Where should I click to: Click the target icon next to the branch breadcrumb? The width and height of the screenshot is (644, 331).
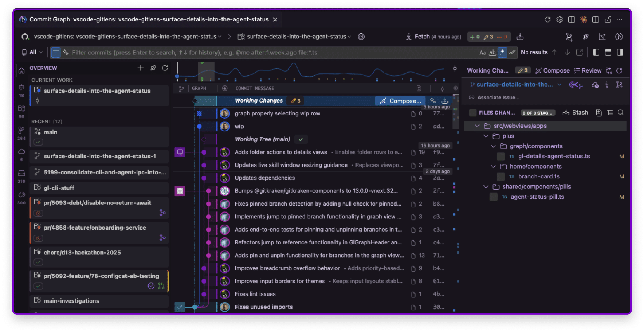361,37
